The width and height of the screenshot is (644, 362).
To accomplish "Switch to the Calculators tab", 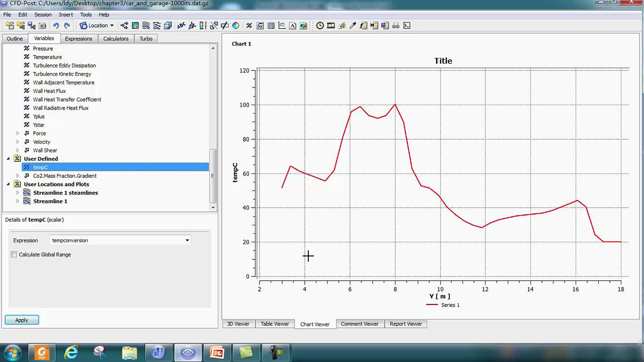I will coord(116,39).
